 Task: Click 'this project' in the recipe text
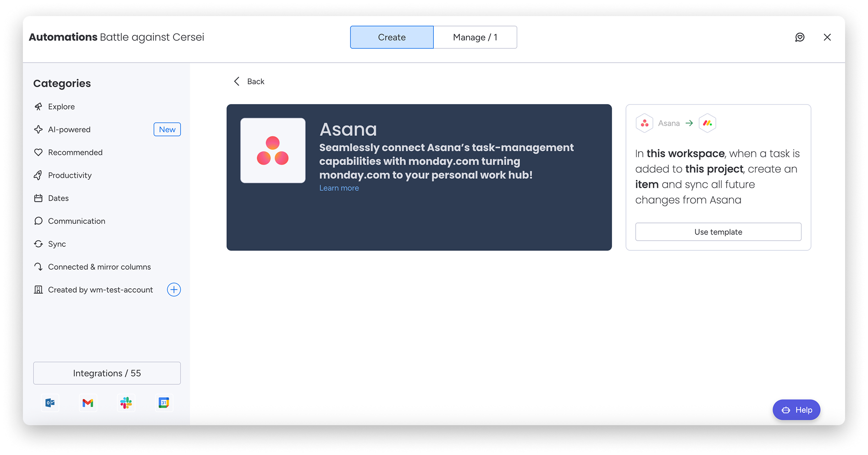(714, 169)
